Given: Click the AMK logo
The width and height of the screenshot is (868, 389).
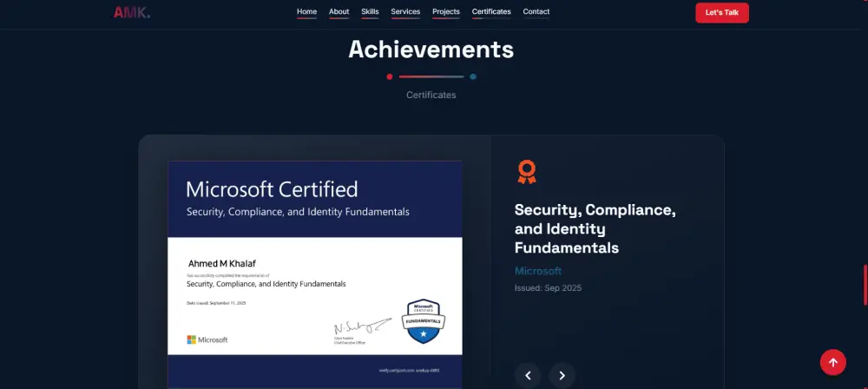Looking at the screenshot, I should (x=132, y=12).
